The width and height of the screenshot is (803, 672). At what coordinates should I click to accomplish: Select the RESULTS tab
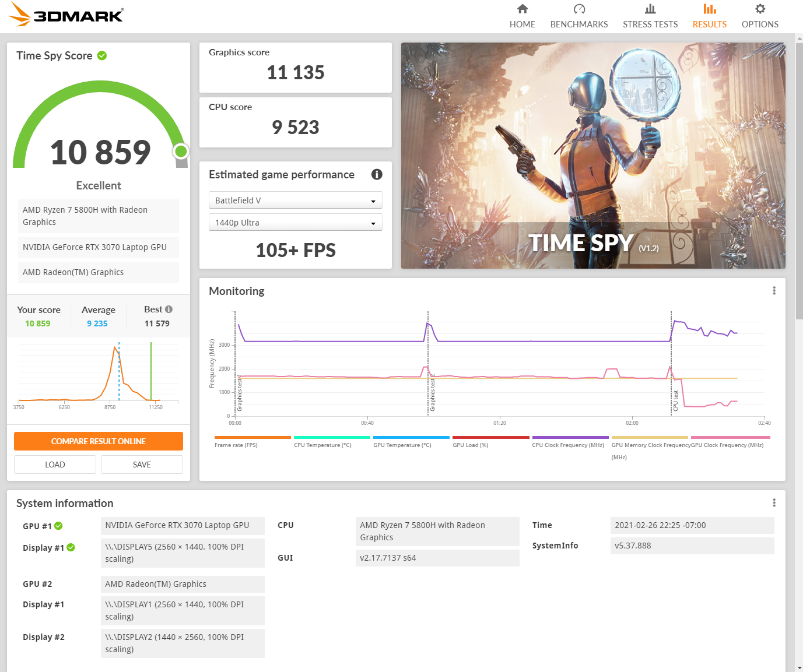tap(710, 24)
